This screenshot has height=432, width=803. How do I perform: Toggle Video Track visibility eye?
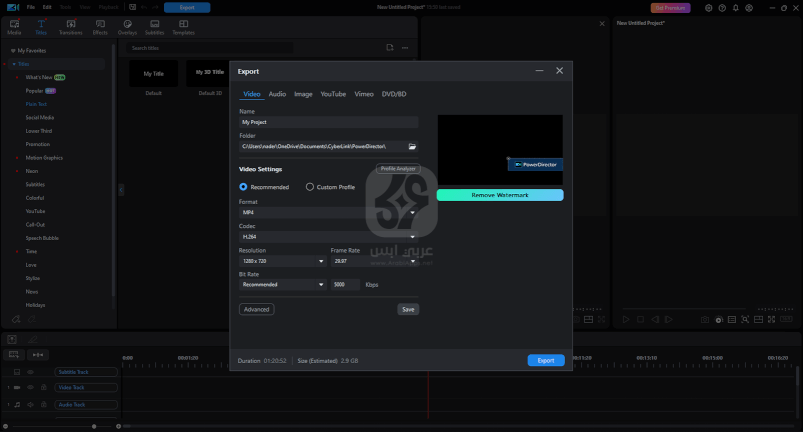tap(30, 387)
